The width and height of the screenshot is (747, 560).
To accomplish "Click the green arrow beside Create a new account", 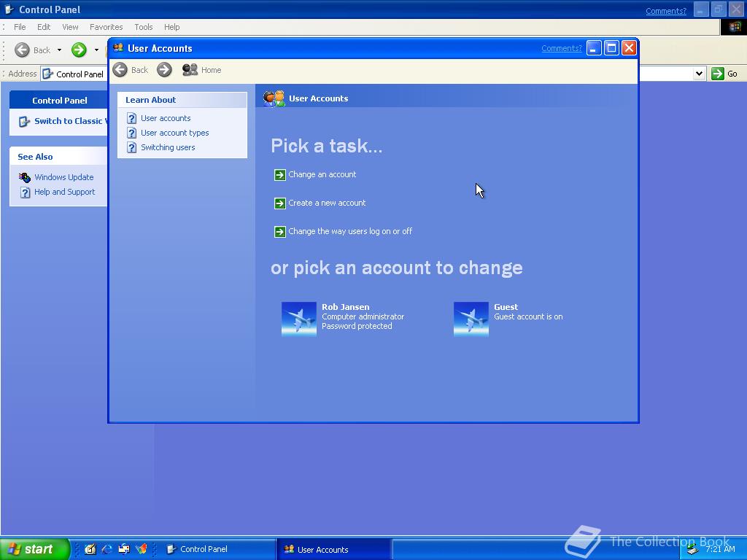I will (279, 203).
